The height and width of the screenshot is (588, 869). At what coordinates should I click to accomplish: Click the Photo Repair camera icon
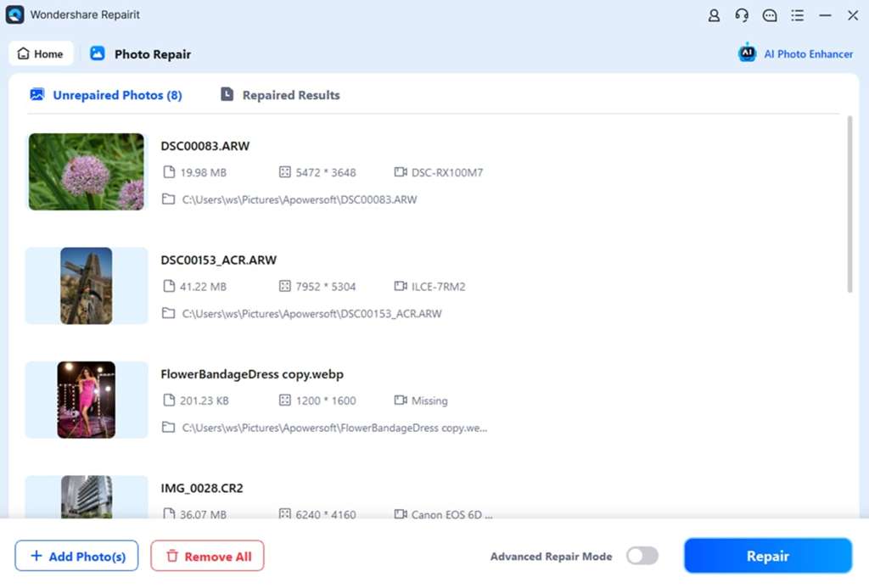99,53
